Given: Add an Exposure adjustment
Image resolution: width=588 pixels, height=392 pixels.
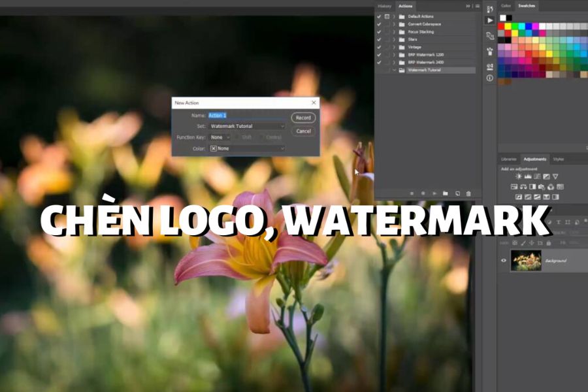Looking at the screenshot, I should click(x=546, y=176).
